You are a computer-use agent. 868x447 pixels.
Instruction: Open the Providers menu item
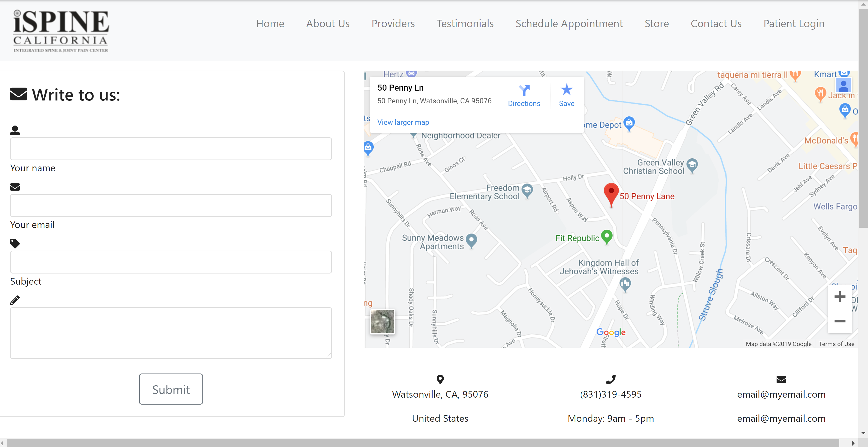393,24
